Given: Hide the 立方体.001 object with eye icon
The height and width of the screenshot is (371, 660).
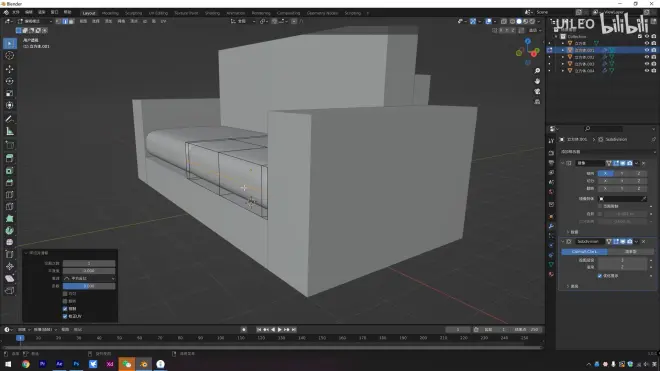Looking at the screenshot, I should pyautogui.click(x=647, y=50).
